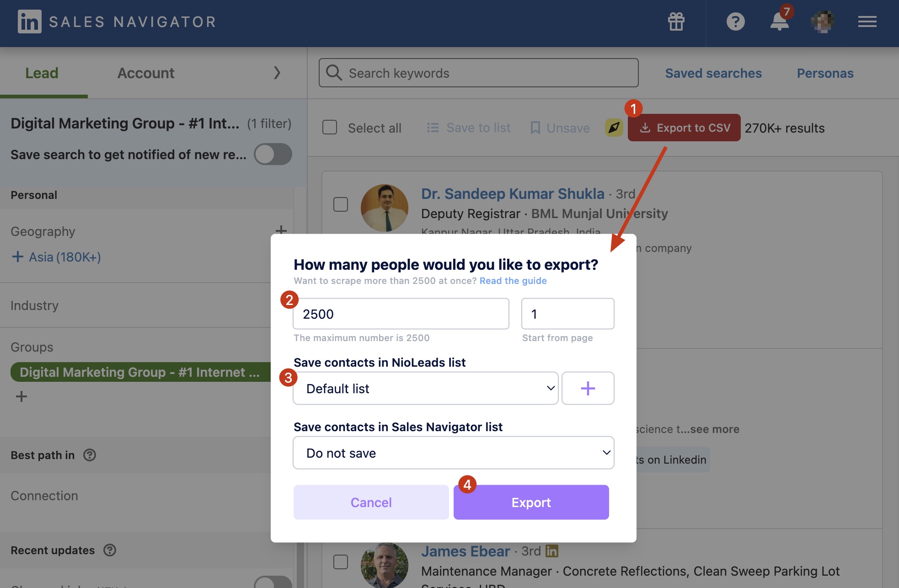Click the yellow NioLeads rocket icon
This screenshot has height=588, width=899.
click(614, 128)
